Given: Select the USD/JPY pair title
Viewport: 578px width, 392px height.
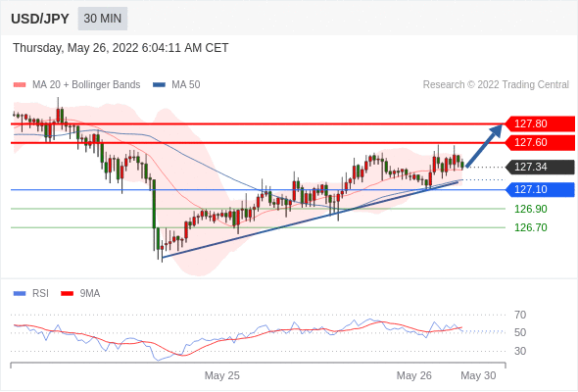Looking at the screenshot, I should (x=40, y=19).
